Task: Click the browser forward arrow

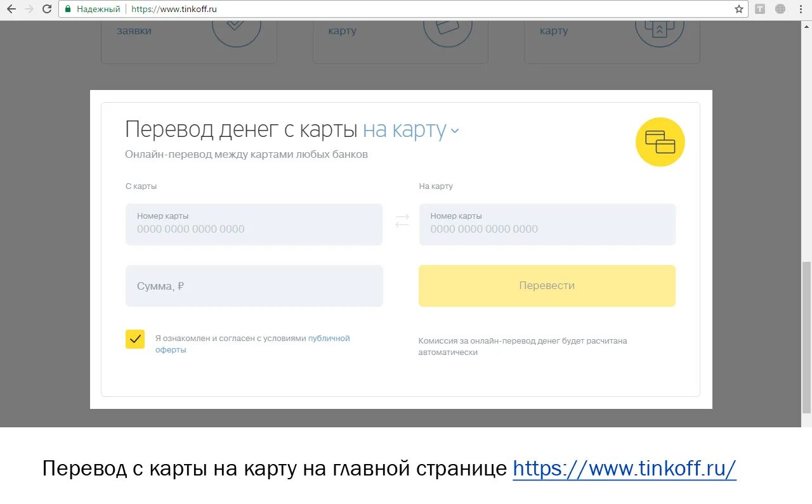Action: 29,9
